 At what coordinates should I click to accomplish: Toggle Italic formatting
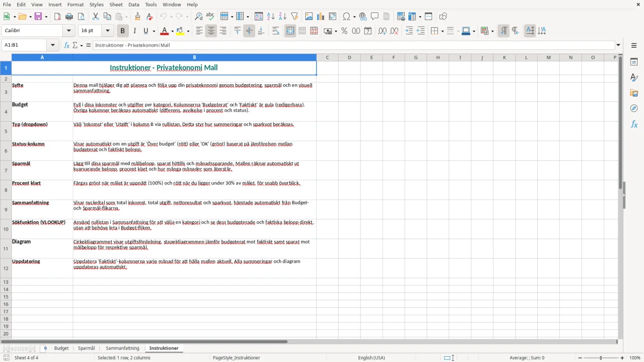135,31
